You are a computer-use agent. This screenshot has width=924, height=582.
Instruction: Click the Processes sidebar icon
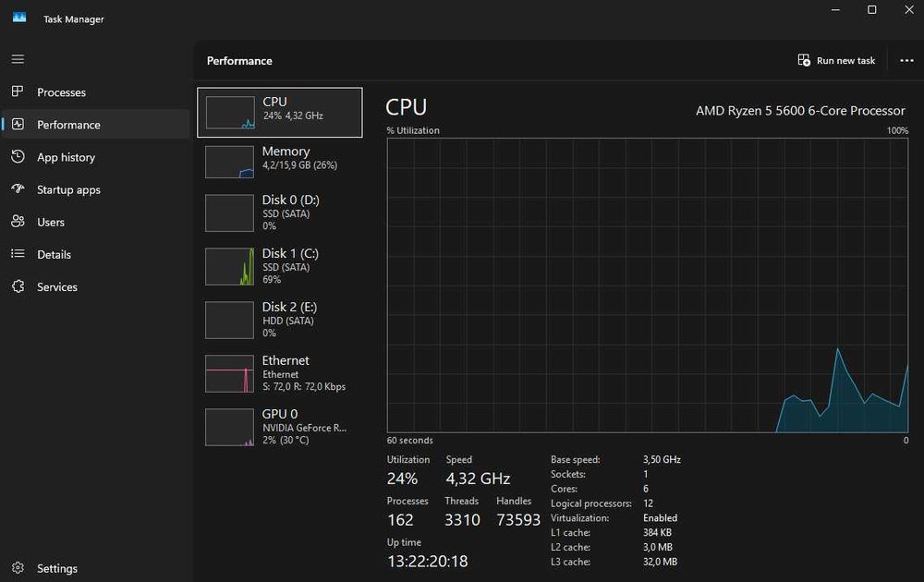18,91
